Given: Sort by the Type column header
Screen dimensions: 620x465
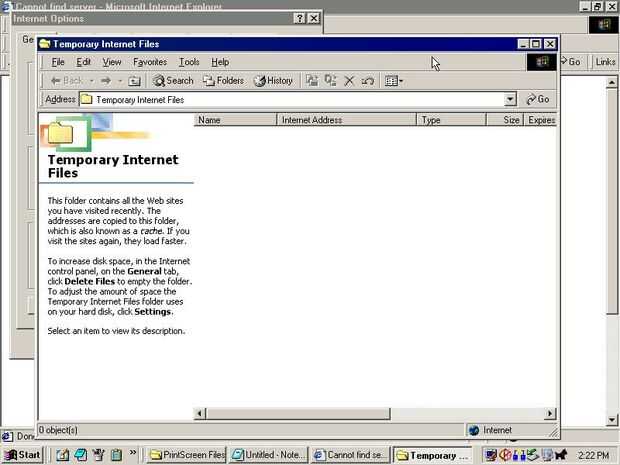Looking at the screenshot, I should pos(451,120).
